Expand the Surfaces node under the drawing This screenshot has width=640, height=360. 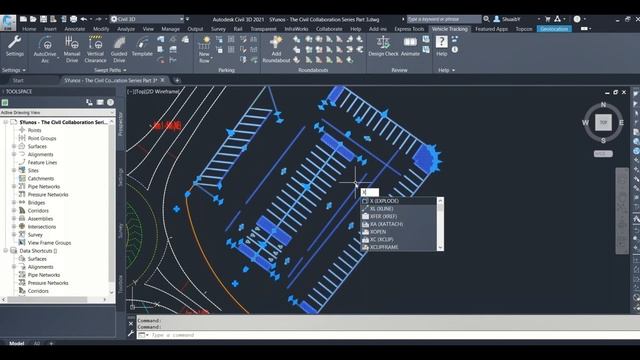pos(14,146)
